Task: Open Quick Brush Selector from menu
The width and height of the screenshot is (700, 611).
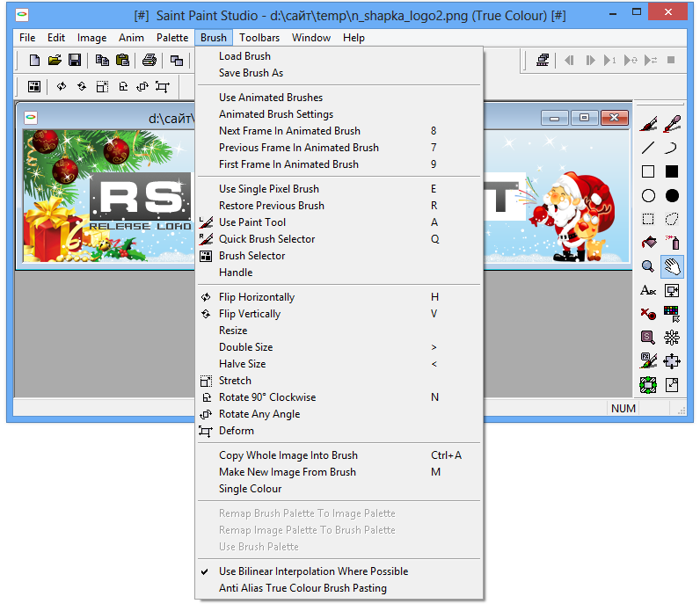Action: pos(339,239)
